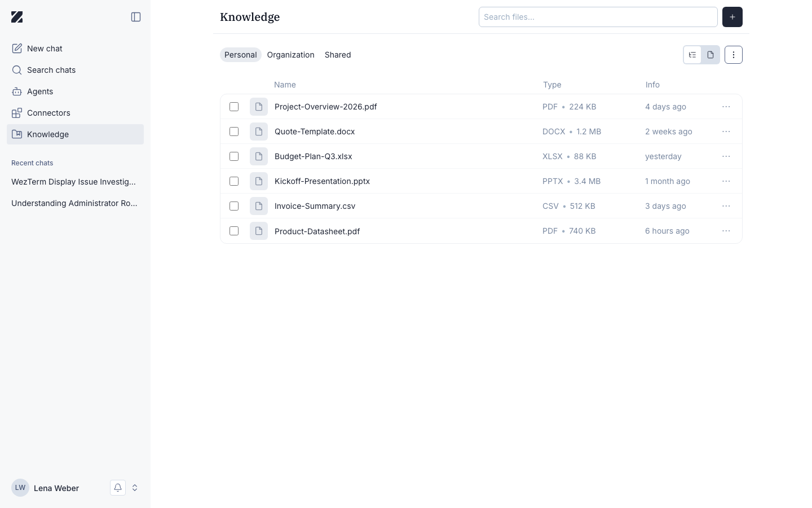Sort by the Name column header
The width and height of the screenshot is (812, 508).
[285, 85]
